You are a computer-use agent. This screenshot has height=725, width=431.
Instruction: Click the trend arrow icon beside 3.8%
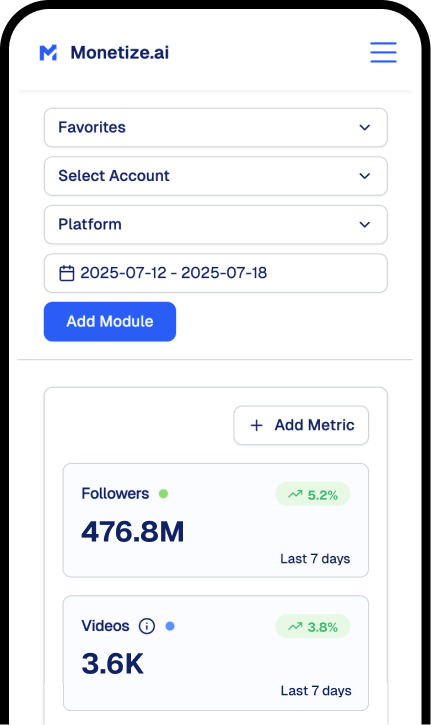[x=295, y=627]
